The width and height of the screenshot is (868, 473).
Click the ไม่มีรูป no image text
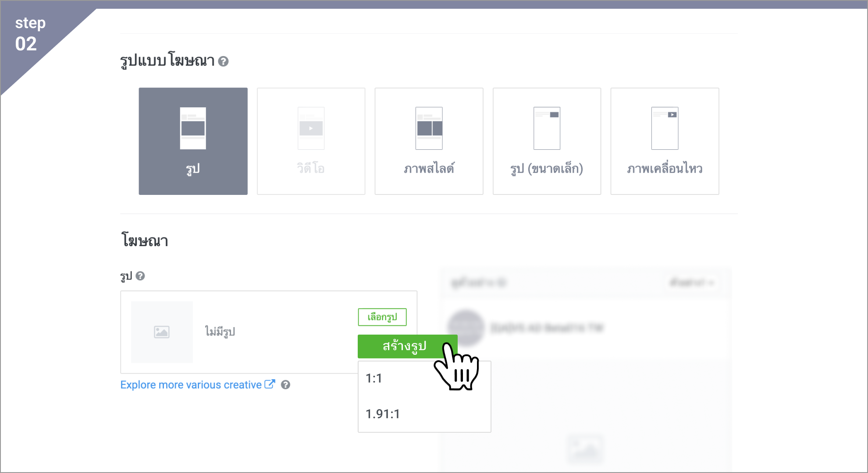(x=220, y=332)
